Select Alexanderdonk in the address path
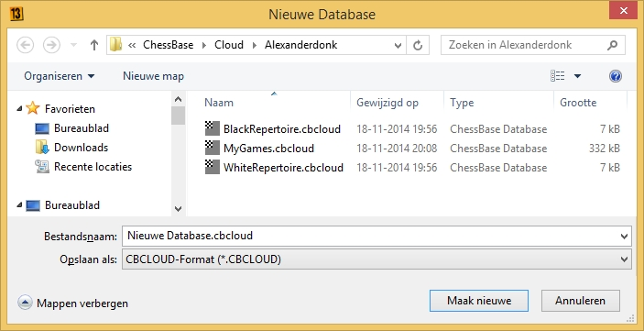 tap(300, 45)
